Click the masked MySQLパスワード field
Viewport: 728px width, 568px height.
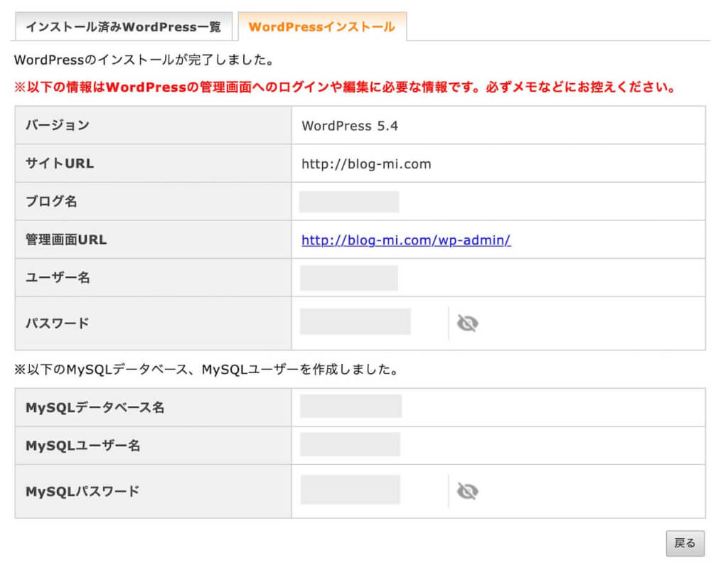pos(350,490)
